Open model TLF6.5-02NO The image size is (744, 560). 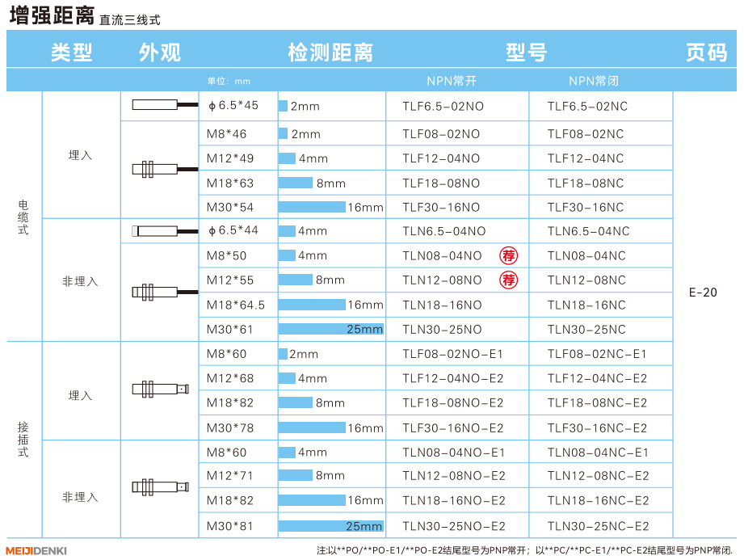click(x=443, y=107)
